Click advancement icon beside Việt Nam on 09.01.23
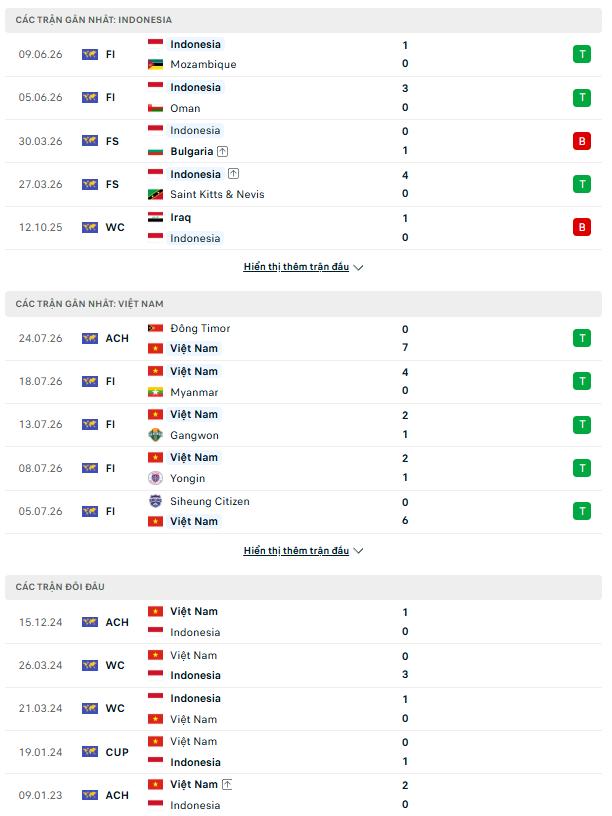 point(227,784)
